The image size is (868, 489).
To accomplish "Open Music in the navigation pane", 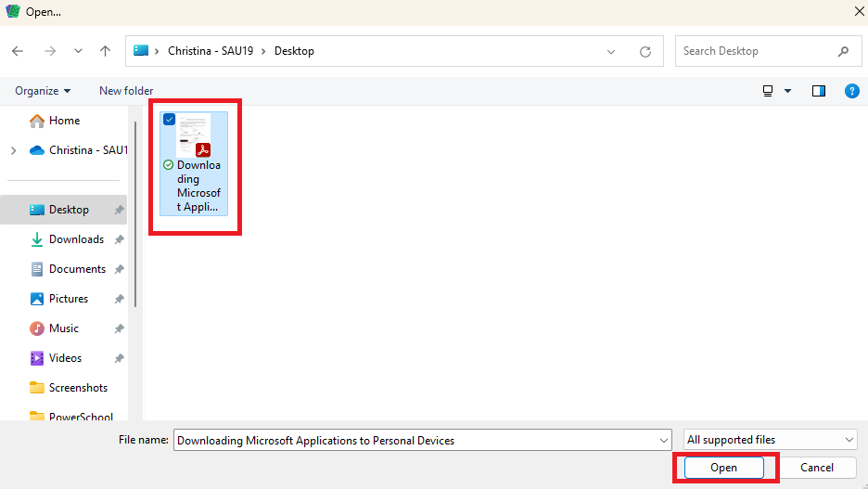I will coord(64,328).
